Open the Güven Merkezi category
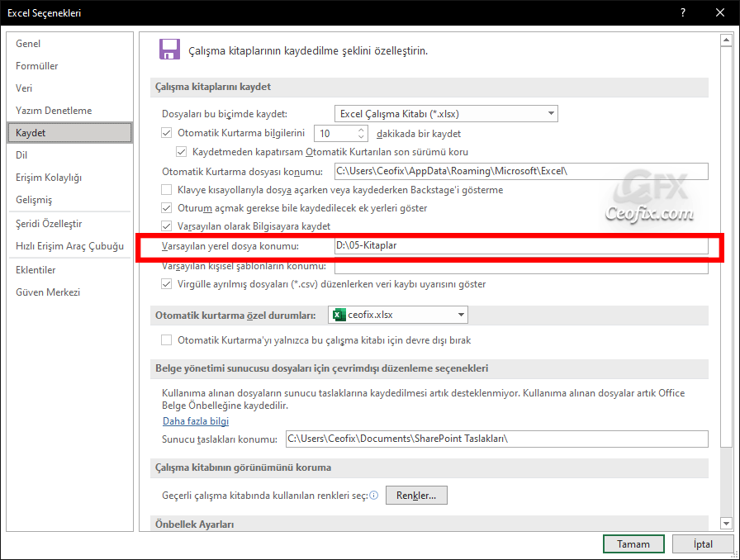This screenshot has width=740, height=560. tap(70, 292)
